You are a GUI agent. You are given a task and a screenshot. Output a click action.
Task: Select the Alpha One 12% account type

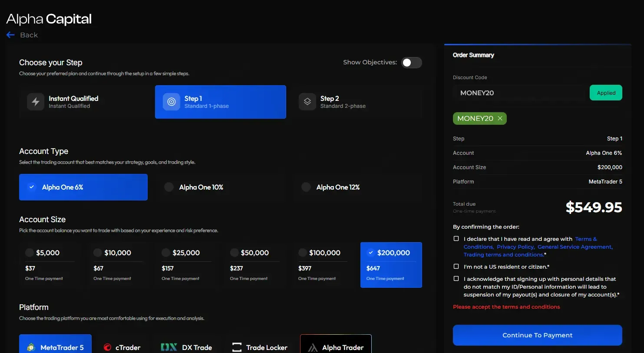pyautogui.click(x=357, y=187)
